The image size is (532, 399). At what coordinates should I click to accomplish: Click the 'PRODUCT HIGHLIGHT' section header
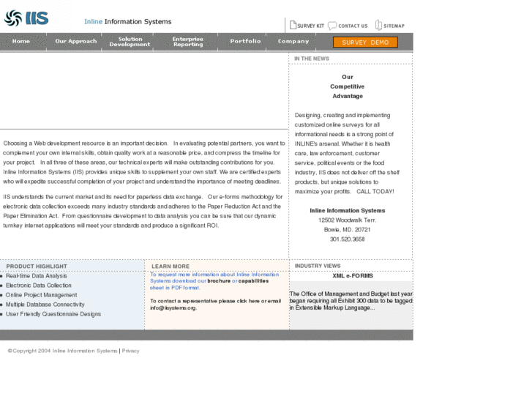pyautogui.click(x=37, y=266)
